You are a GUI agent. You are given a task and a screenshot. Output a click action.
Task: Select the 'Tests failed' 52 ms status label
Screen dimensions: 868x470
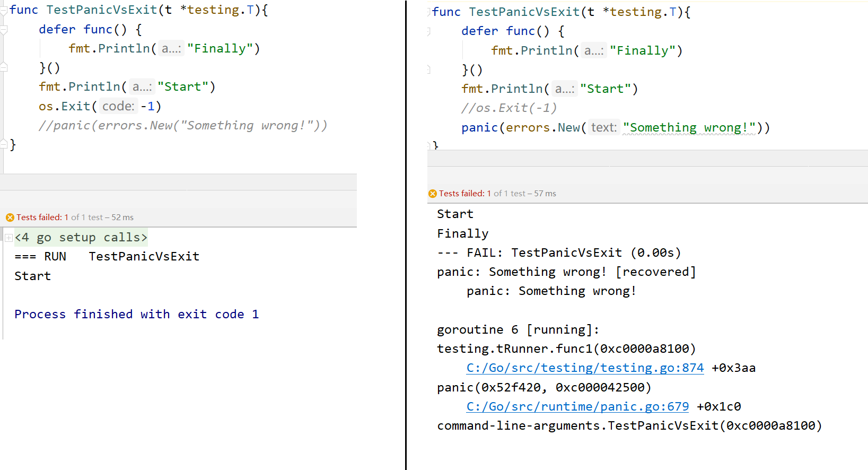pyautogui.click(x=75, y=217)
